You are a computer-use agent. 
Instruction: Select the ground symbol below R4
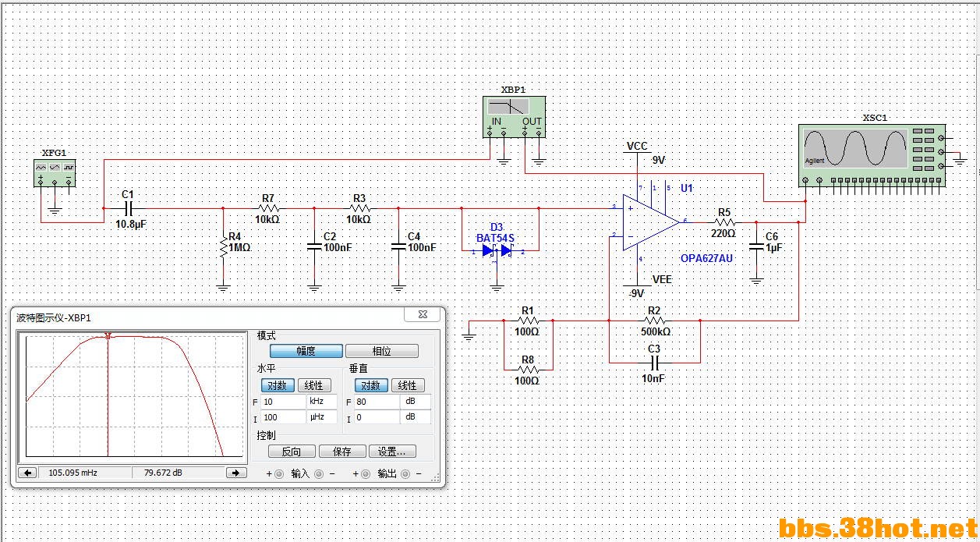pyautogui.click(x=223, y=287)
